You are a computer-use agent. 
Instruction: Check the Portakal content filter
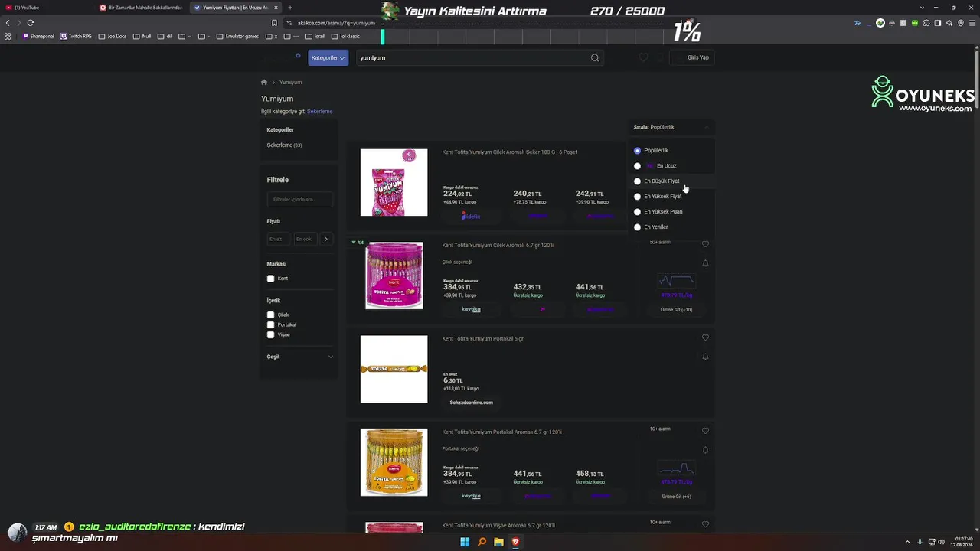pos(270,324)
